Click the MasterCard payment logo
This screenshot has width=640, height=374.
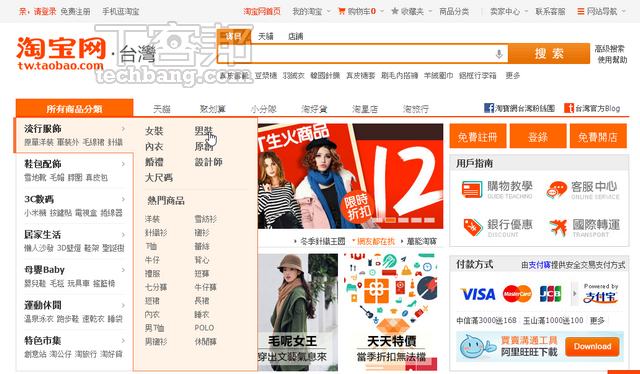tap(517, 294)
